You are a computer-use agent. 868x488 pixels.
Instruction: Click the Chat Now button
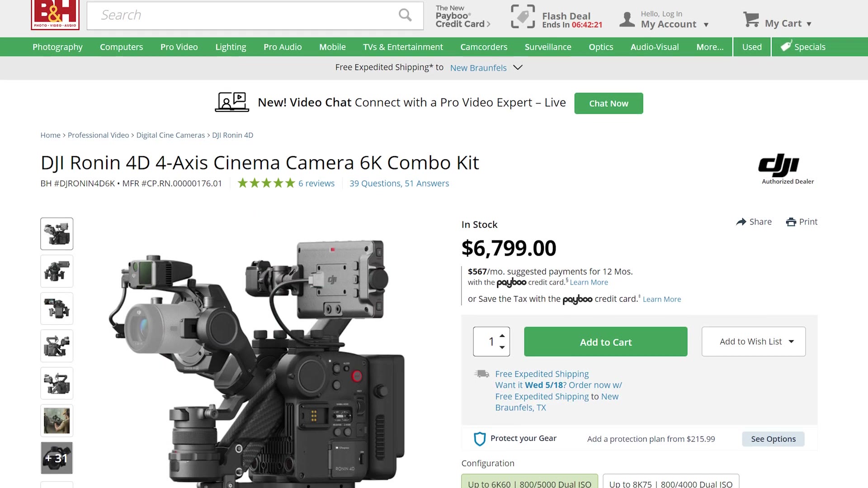point(609,103)
